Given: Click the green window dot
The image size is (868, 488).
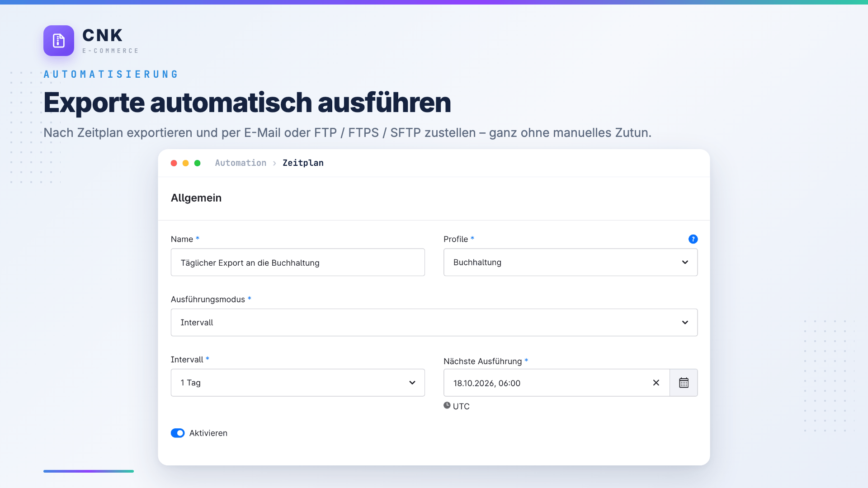Looking at the screenshot, I should tap(197, 163).
